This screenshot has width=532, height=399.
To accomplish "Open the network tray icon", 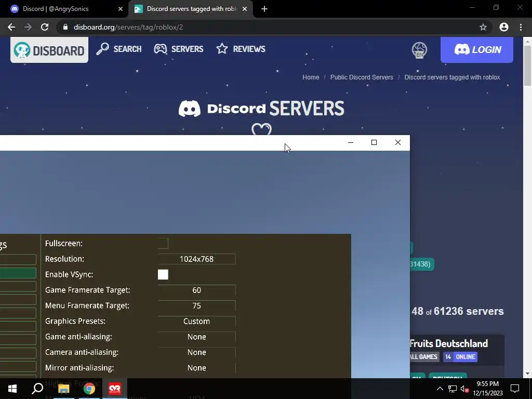I will click(x=453, y=389).
